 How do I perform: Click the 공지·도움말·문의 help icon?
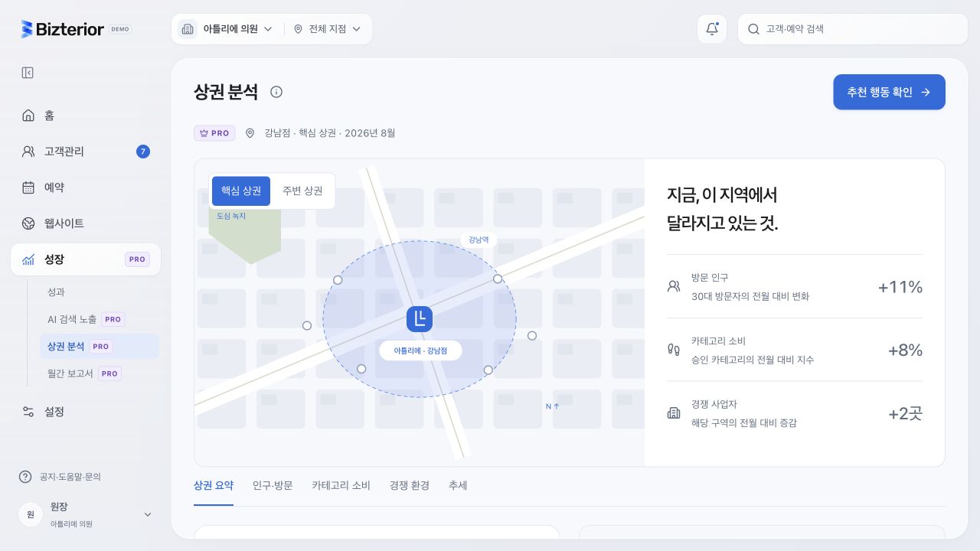pyautogui.click(x=25, y=477)
